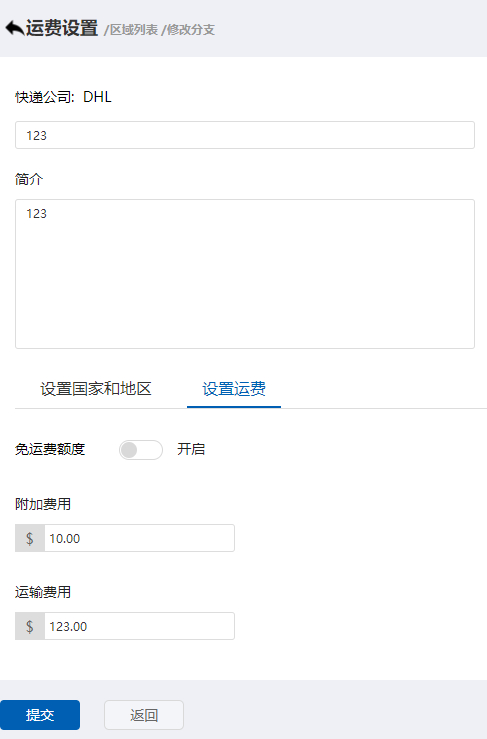Click the 修改分支 breadcrumb
This screenshot has width=487, height=739.
click(191, 30)
